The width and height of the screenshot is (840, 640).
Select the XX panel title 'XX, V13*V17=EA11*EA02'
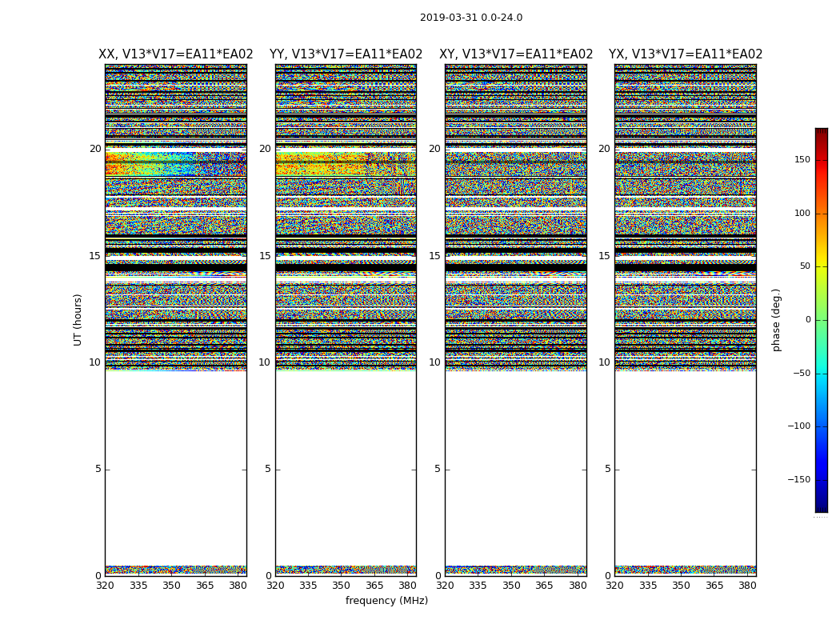(176, 54)
